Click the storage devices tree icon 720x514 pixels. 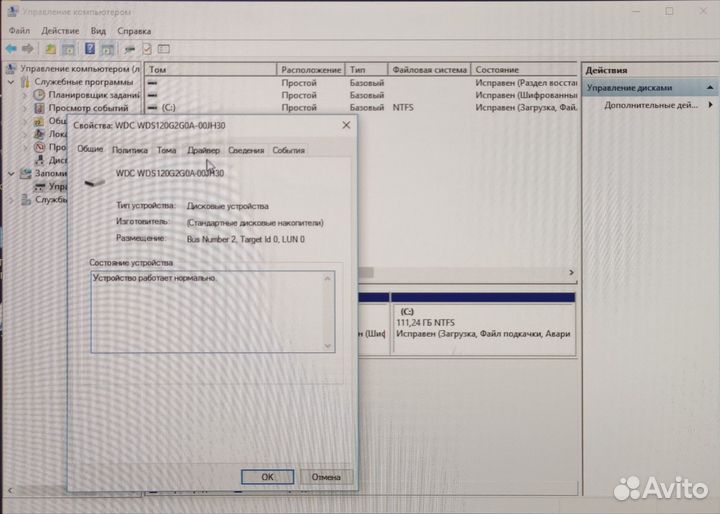[x=26, y=173]
